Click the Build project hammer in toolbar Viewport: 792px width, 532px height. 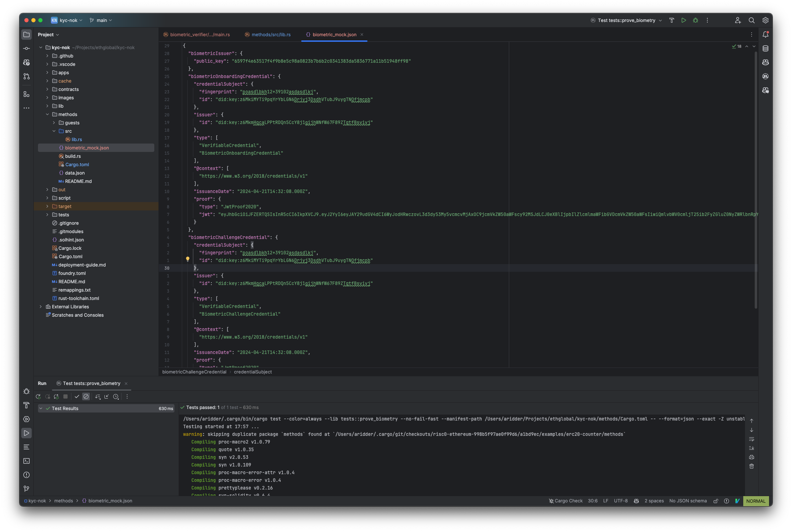(x=671, y=20)
